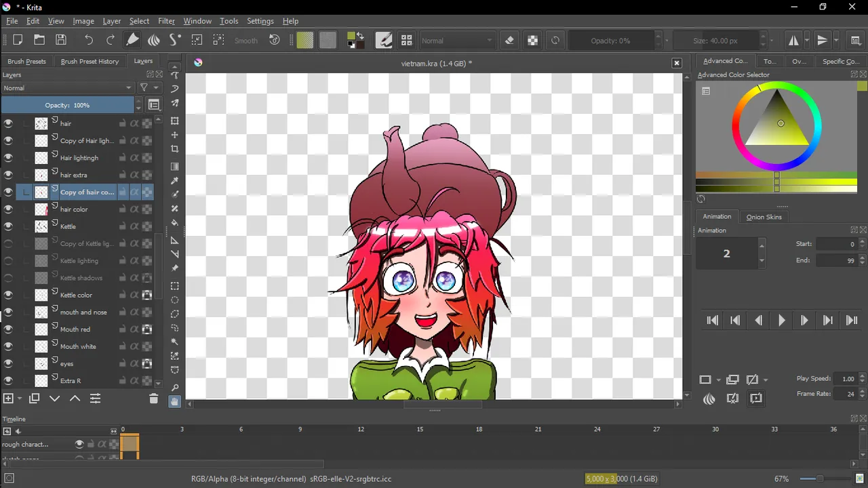The height and width of the screenshot is (488, 868).
Task: Adjust the brush Size slider
Action: [x=715, y=41]
